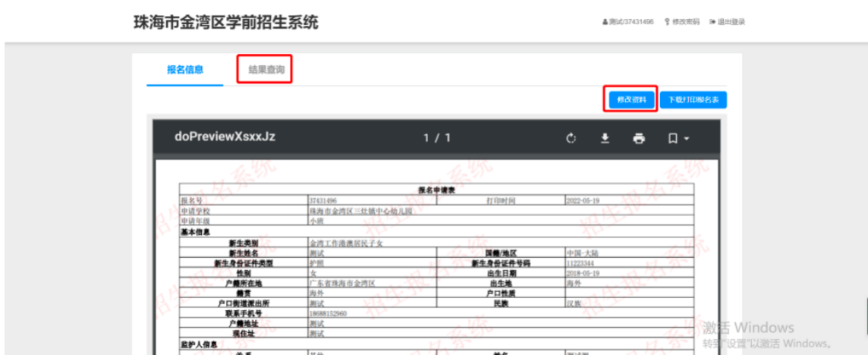Rotate the PDF preview clockwise
This screenshot has height=358, width=868.
tap(572, 138)
